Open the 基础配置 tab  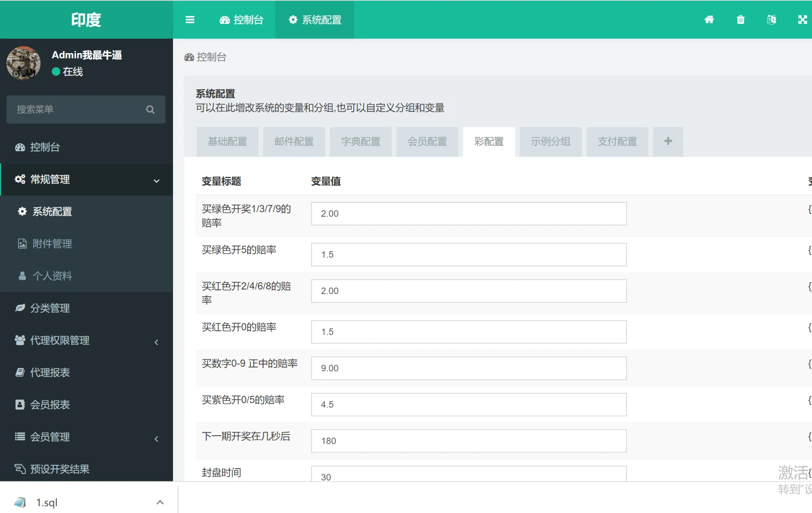(x=227, y=142)
